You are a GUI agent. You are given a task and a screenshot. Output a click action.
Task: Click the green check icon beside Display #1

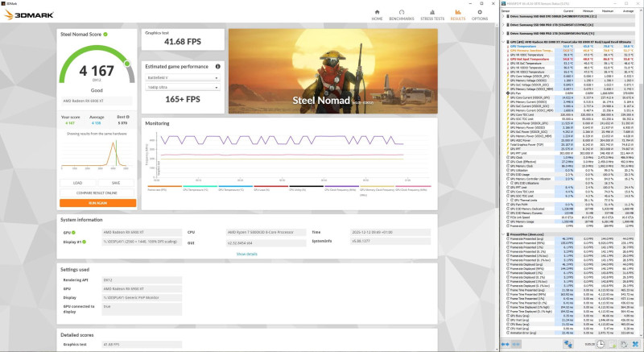(85, 242)
